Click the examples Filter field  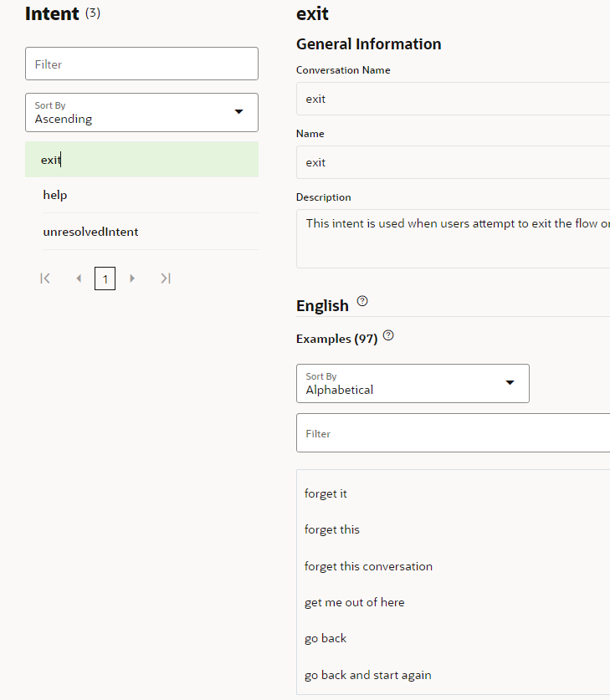(x=453, y=433)
